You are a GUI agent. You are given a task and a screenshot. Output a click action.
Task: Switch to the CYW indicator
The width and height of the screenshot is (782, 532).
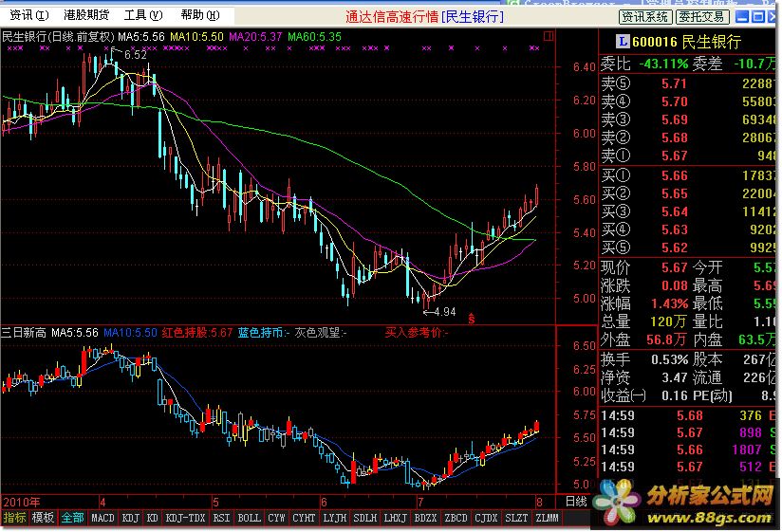[x=276, y=518]
